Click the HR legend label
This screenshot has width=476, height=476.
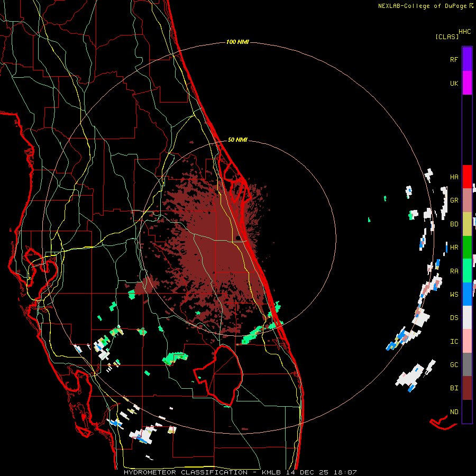click(x=454, y=248)
